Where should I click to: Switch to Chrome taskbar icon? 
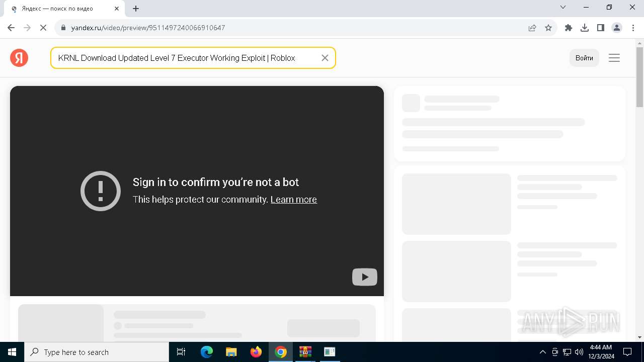point(281,352)
